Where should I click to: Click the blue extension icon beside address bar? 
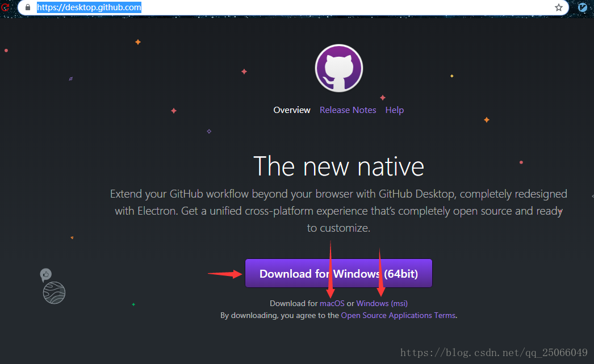pos(583,7)
